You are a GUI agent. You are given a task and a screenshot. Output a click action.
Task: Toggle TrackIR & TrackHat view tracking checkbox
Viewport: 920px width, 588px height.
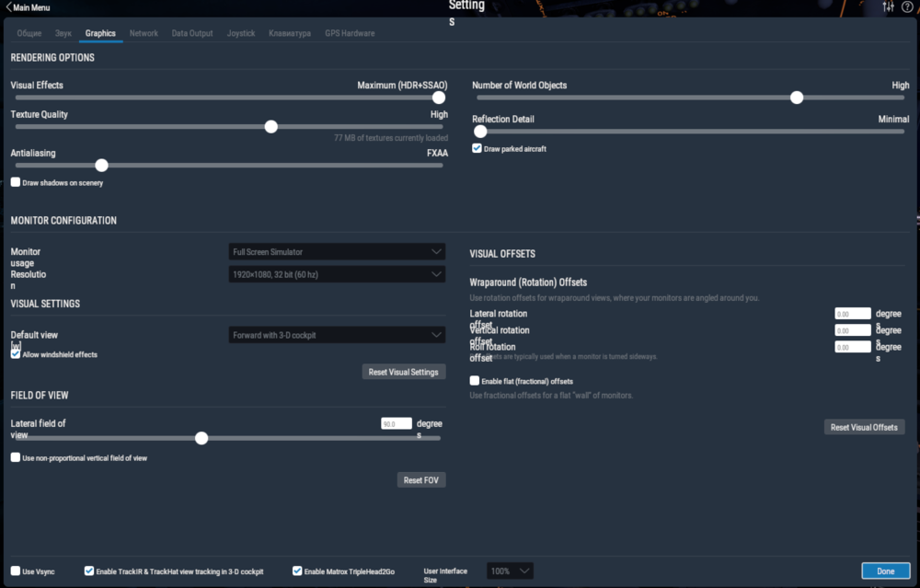tap(89, 571)
